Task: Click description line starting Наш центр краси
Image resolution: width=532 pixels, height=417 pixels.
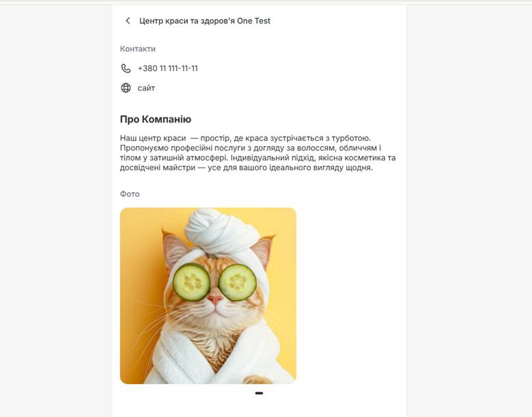Action: (x=246, y=138)
